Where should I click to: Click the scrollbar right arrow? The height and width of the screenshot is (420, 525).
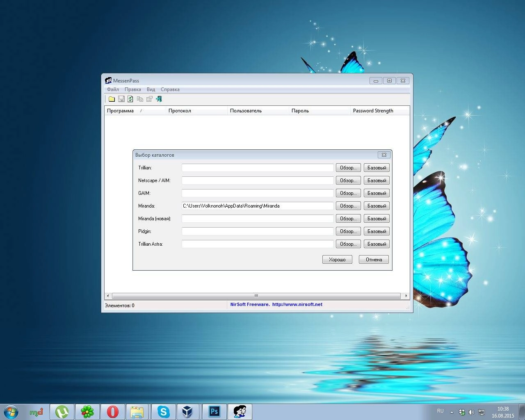coord(406,296)
